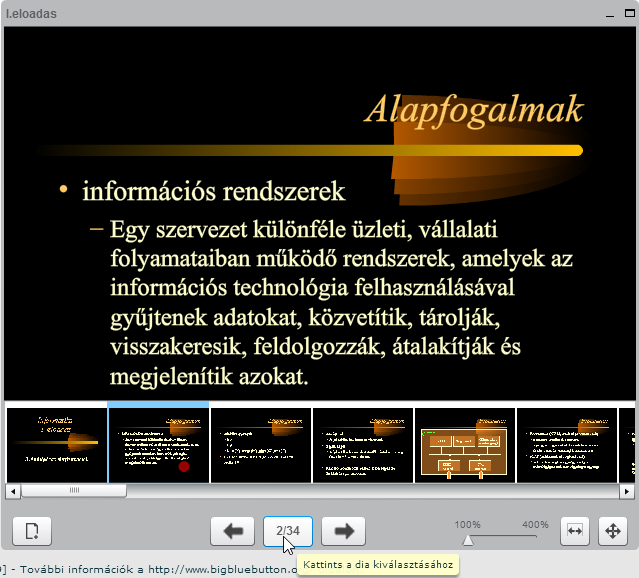
Task: Click the 'információs rendszerek' bullet text
Action: pos(214,191)
